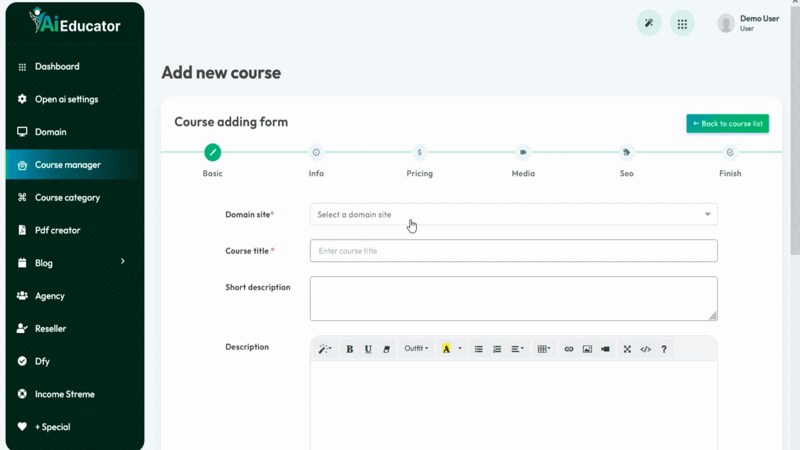
Task: Open the Demo User profile menu
Action: tap(748, 24)
